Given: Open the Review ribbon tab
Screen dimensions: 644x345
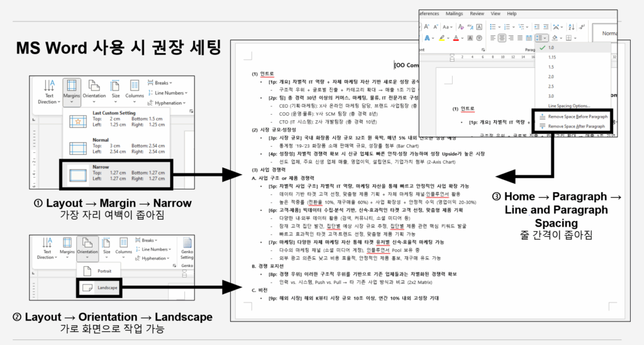Looking at the screenshot, I should coord(477,14).
